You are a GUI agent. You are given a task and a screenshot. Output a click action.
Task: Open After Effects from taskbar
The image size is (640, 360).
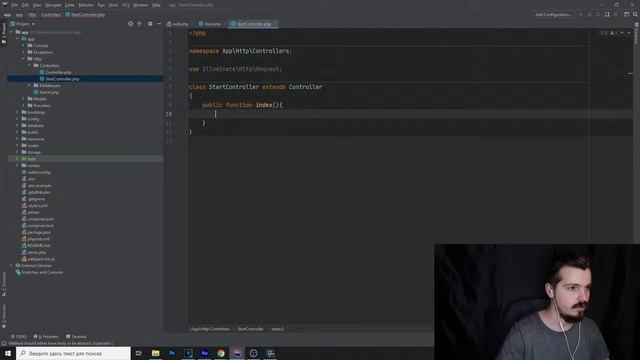pyautogui.click(x=204, y=353)
